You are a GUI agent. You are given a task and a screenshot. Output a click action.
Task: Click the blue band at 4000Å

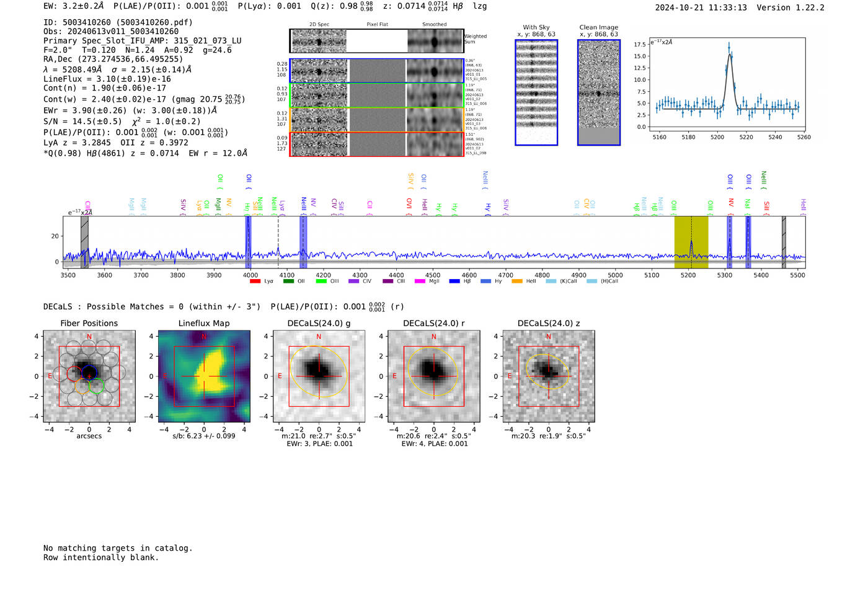tap(248, 242)
